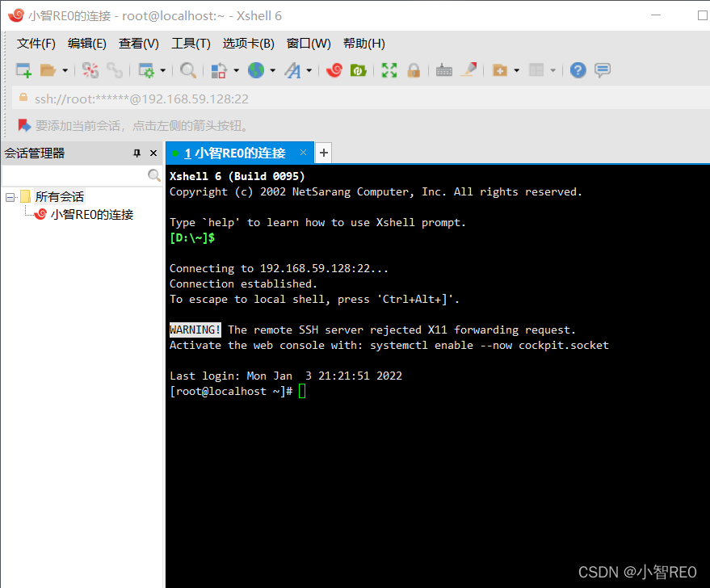Open the 窗口(W) menu
Image resolution: width=710 pixels, height=588 pixels.
pos(309,44)
